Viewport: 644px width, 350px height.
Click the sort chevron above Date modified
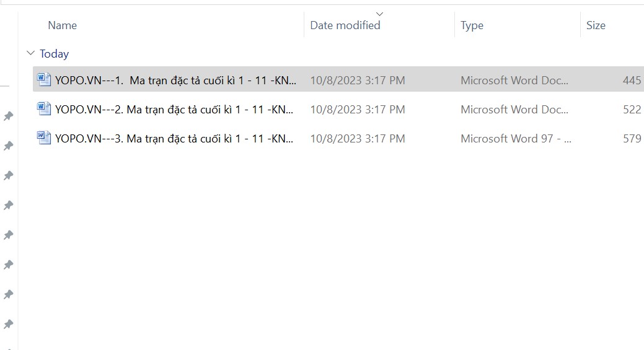(379, 14)
